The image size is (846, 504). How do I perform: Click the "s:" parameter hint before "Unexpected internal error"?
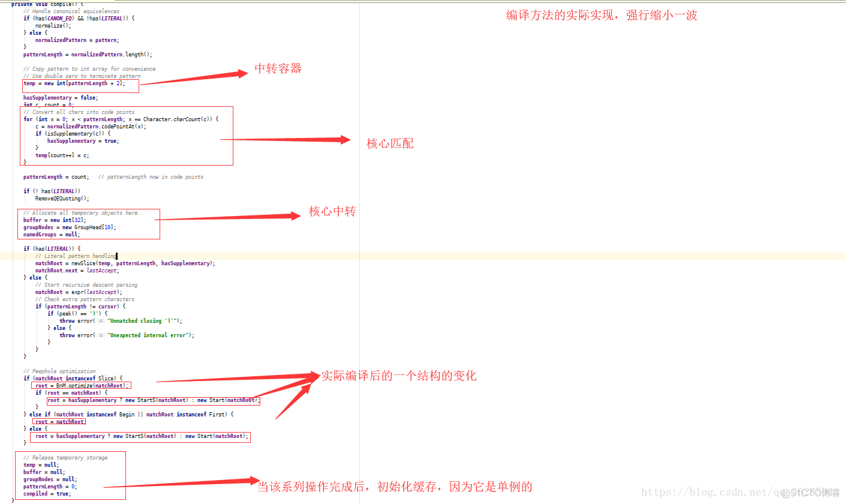[101, 335]
